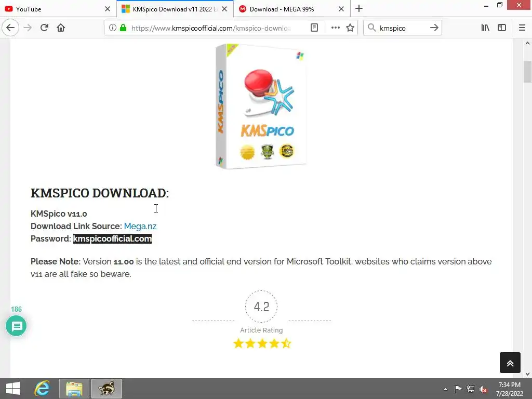Click the raccoon app taskbar icon
532x399 pixels.
[x=106, y=389]
